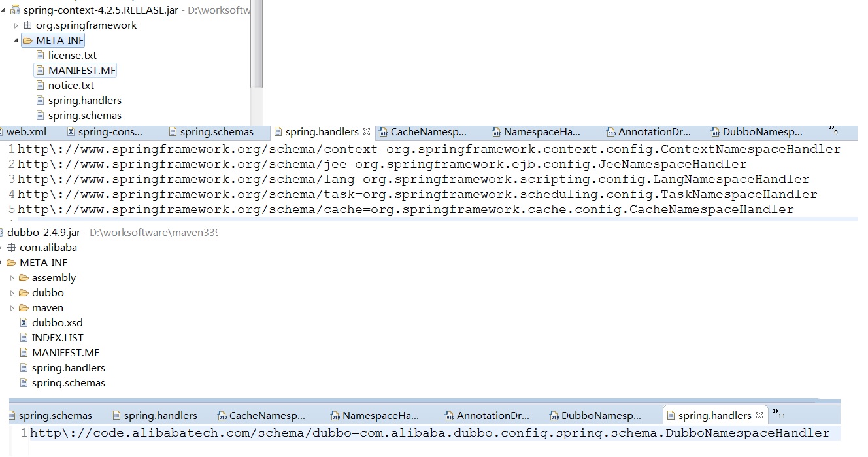Open dubbo.xsd schema file

(58, 323)
